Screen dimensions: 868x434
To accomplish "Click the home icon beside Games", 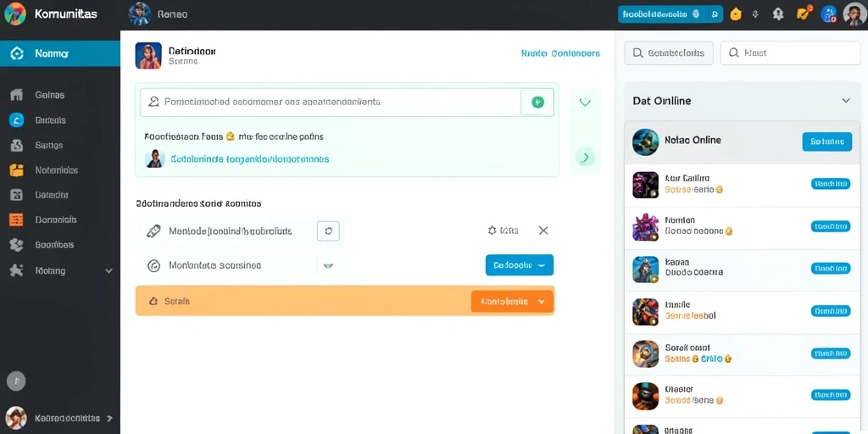I will click(x=17, y=95).
